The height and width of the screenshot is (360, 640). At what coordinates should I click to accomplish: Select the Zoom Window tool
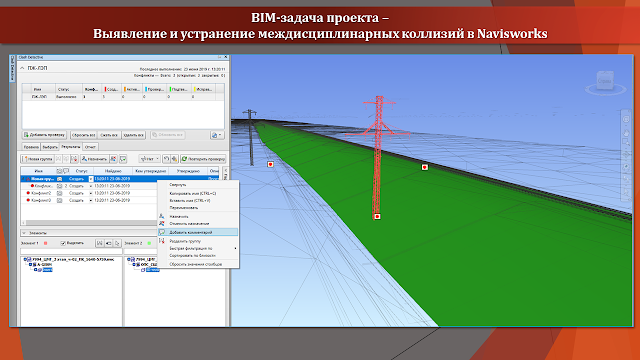click(x=626, y=142)
